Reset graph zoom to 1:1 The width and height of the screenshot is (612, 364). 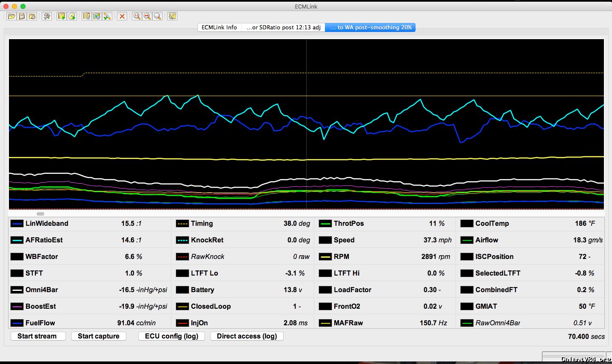(x=137, y=16)
